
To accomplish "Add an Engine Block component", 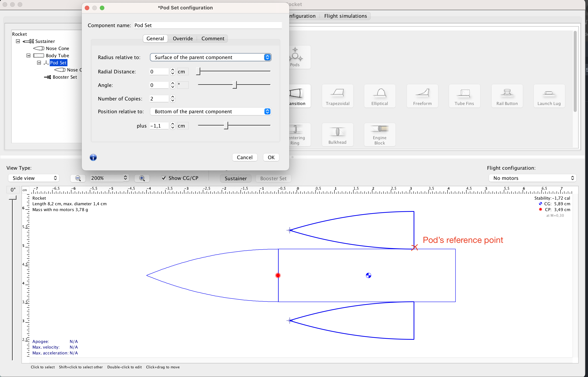I will click(380, 135).
